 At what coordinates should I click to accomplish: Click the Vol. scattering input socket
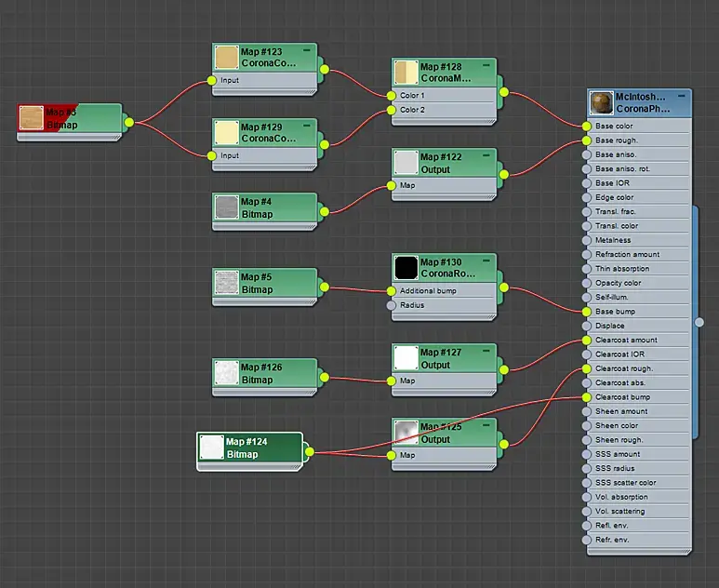pos(587,511)
